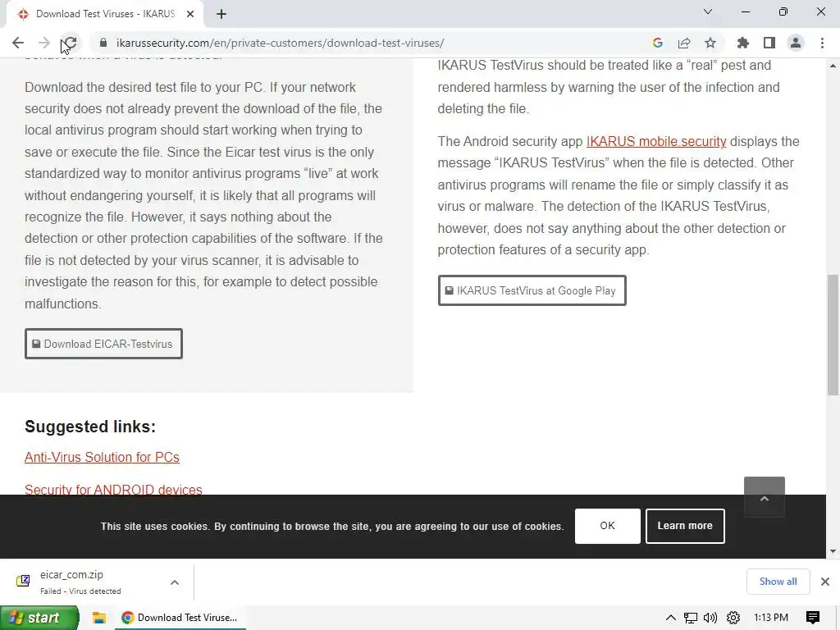
Task: Go back to the previous page
Action: pos(18,43)
